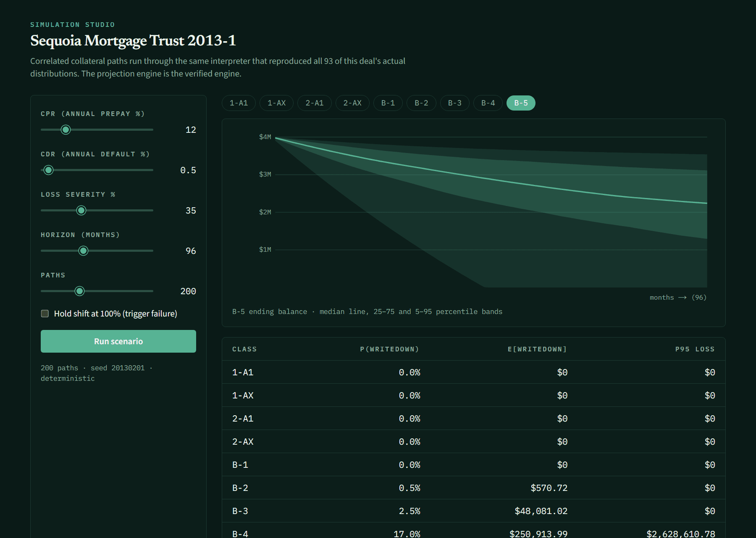Image resolution: width=756 pixels, height=538 pixels.
Task: Click the Loss Severity slider handle
Action: pyautogui.click(x=81, y=211)
